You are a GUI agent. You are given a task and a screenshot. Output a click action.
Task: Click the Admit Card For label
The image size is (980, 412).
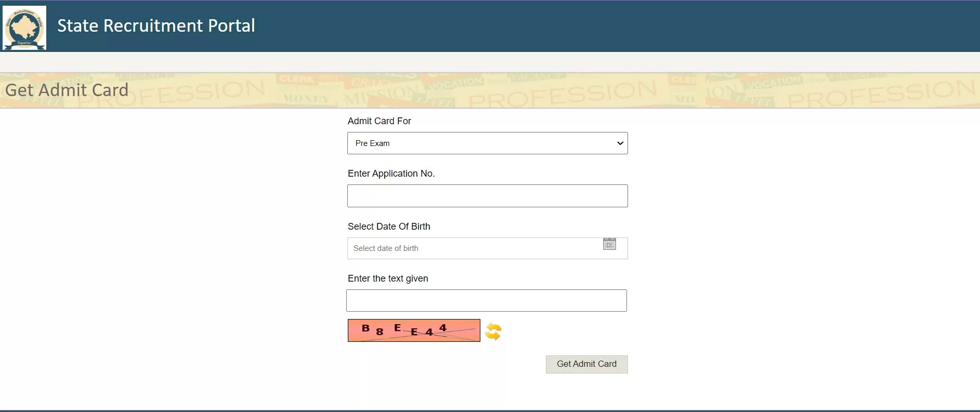pyautogui.click(x=379, y=121)
